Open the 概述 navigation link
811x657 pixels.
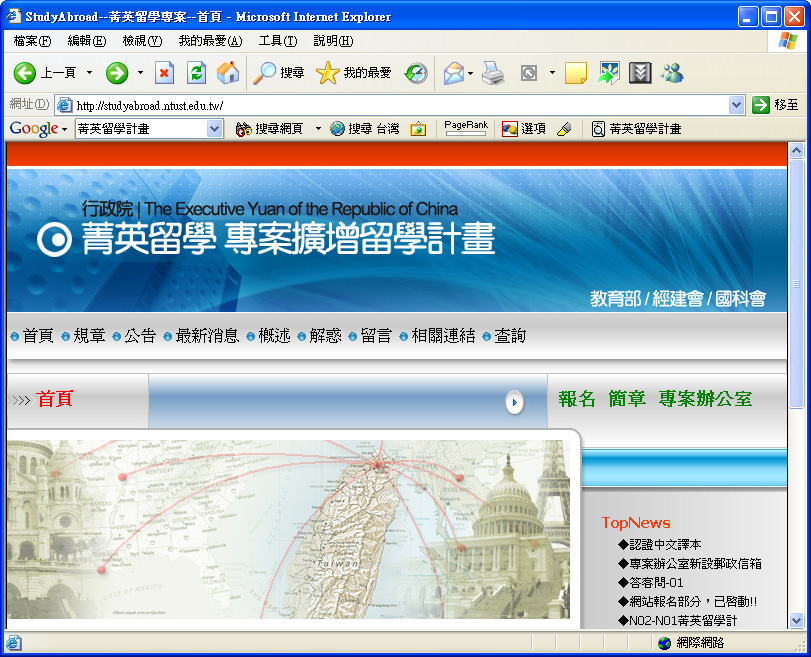(274, 336)
